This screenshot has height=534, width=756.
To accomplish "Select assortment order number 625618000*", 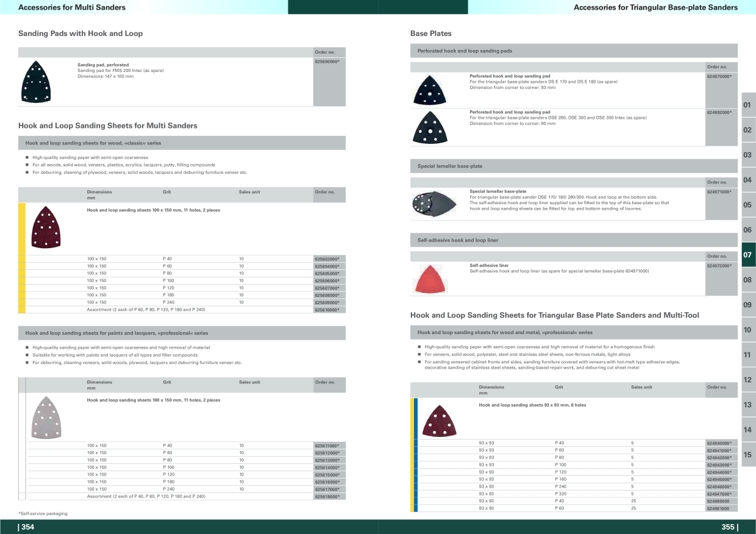I will tap(327, 497).
